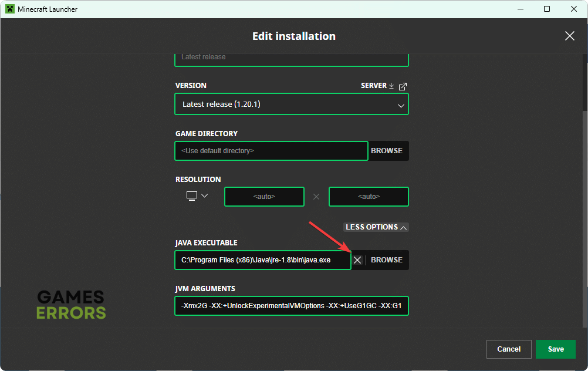Browse for the Java executable
This screenshot has width=588, height=371.
tap(387, 260)
